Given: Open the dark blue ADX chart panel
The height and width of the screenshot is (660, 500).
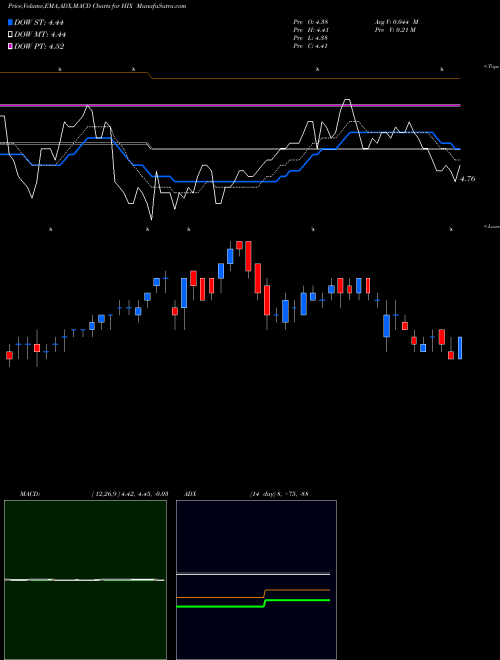Looking at the screenshot, I should tap(256, 580).
